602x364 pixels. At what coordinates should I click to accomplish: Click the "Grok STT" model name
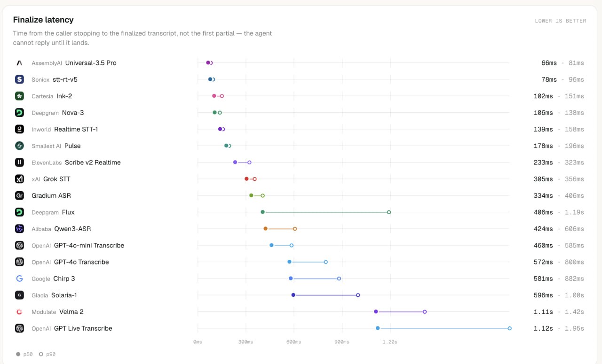[x=57, y=179]
